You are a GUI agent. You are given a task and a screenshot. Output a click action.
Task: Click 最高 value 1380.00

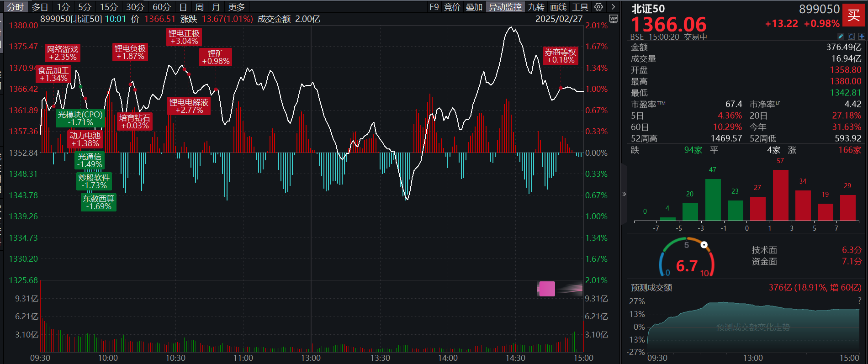point(846,81)
